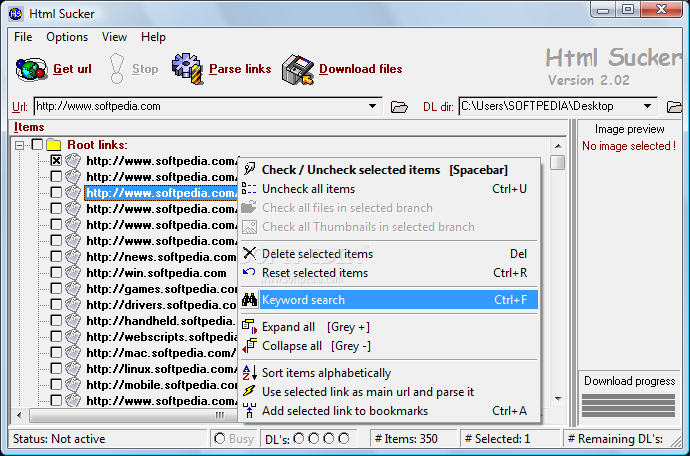Choose Keyword search from context menu
The image size is (690, 456).
(x=389, y=300)
